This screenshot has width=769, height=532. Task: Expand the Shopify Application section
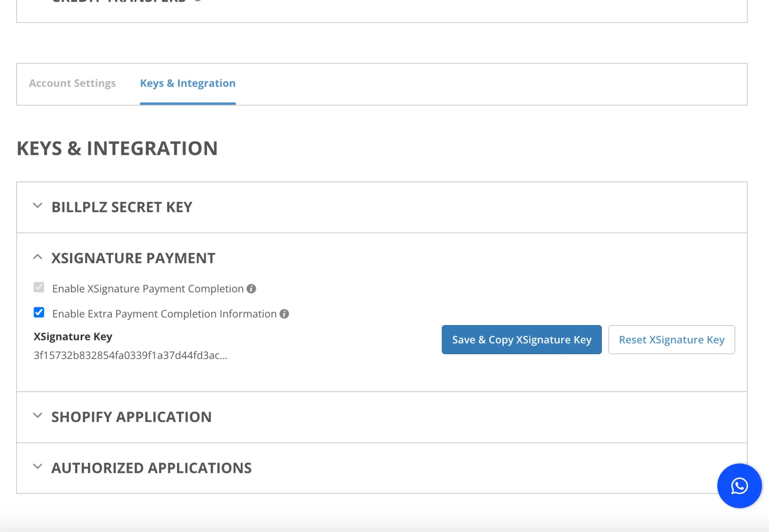pos(381,417)
